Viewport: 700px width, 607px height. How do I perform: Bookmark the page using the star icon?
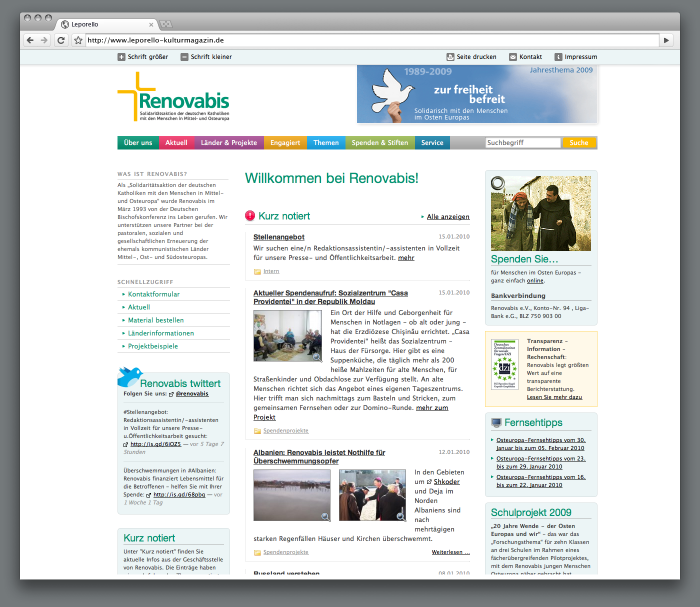point(78,40)
